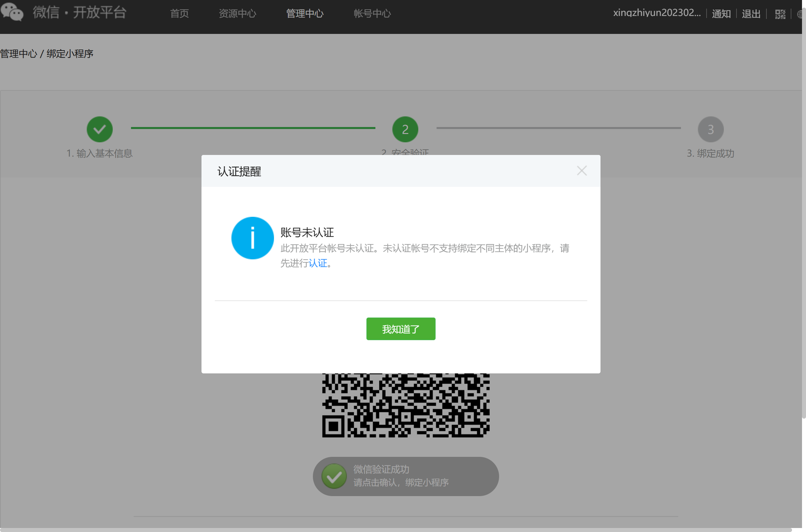This screenshot has width=806, height=532.
Task: Go to 首页 menu item
Action: 180,14
